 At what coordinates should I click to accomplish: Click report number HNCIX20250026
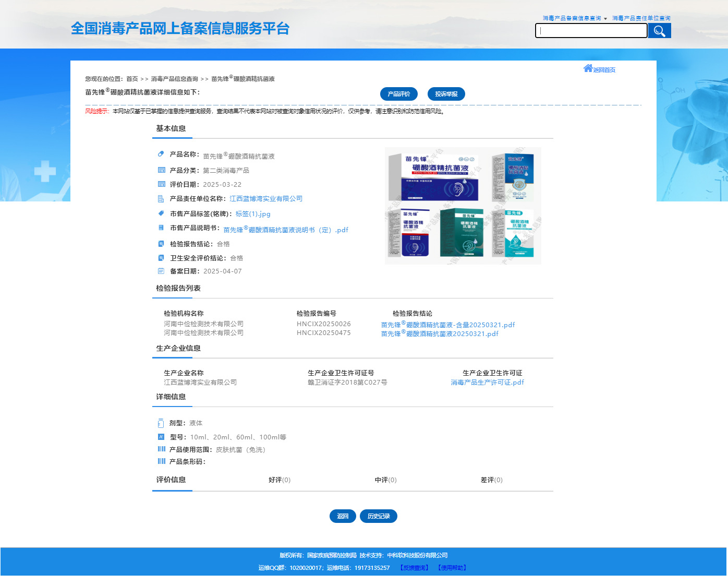pos(324,324)
